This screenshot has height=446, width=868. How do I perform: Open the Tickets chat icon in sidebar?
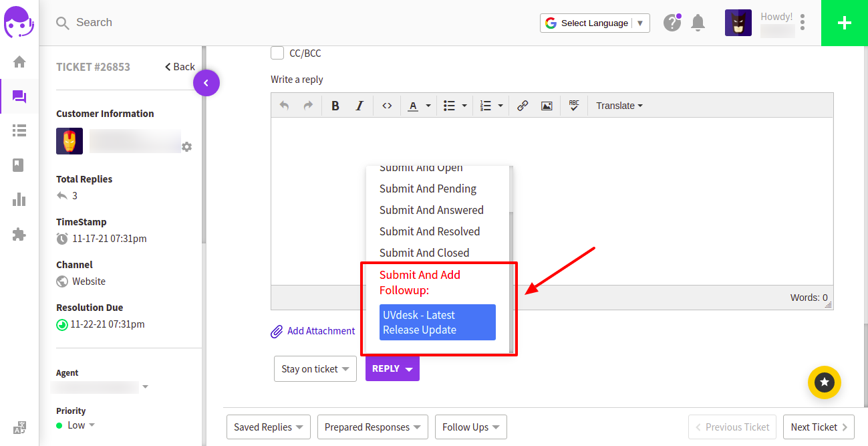click(x=19, y=97)
